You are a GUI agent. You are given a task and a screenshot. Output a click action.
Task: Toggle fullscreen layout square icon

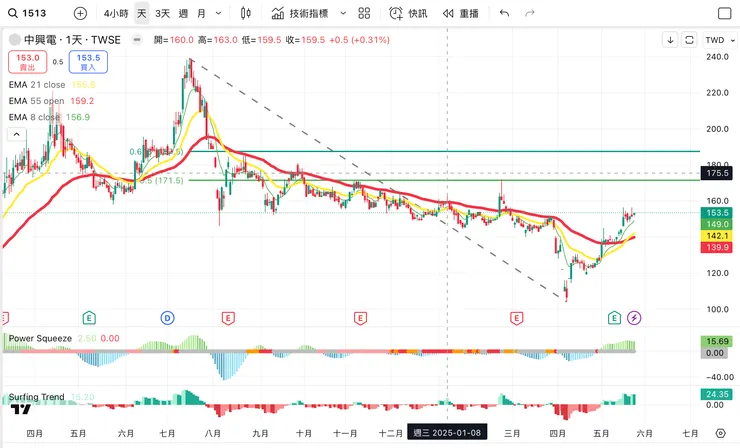(724, 13)
